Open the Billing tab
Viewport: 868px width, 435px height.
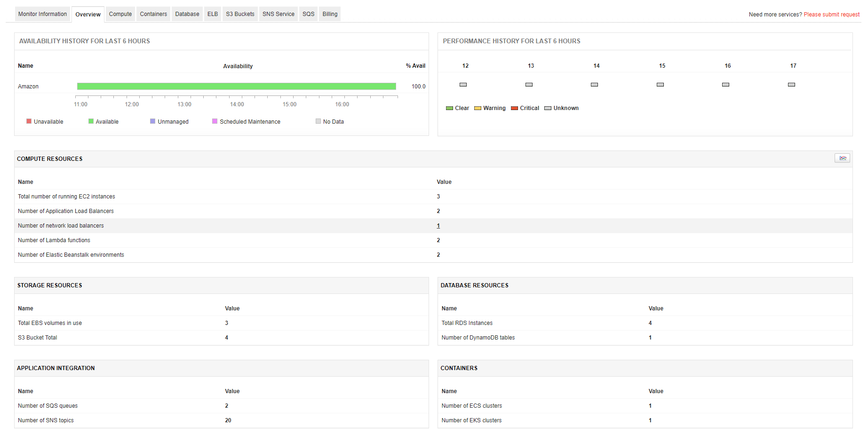click(x=329, y=14)
